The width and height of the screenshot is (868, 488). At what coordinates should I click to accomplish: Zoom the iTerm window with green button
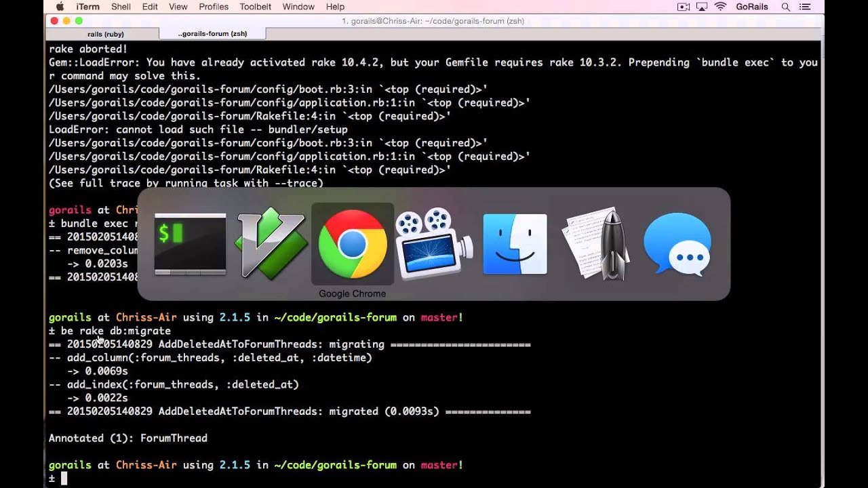tap(79, 21)
